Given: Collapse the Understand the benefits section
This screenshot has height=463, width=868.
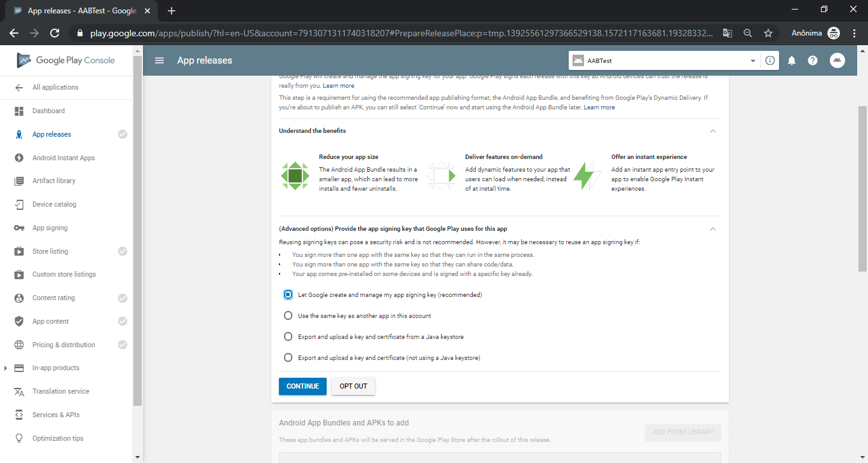Looking at the screenshot, I should coord(713,131).
